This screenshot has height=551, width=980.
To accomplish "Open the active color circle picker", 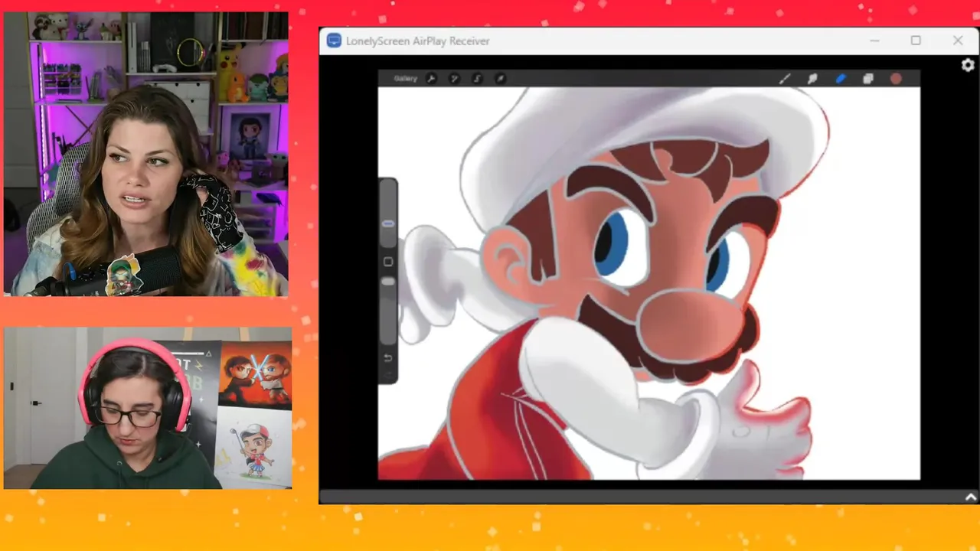I will point(896,78).
